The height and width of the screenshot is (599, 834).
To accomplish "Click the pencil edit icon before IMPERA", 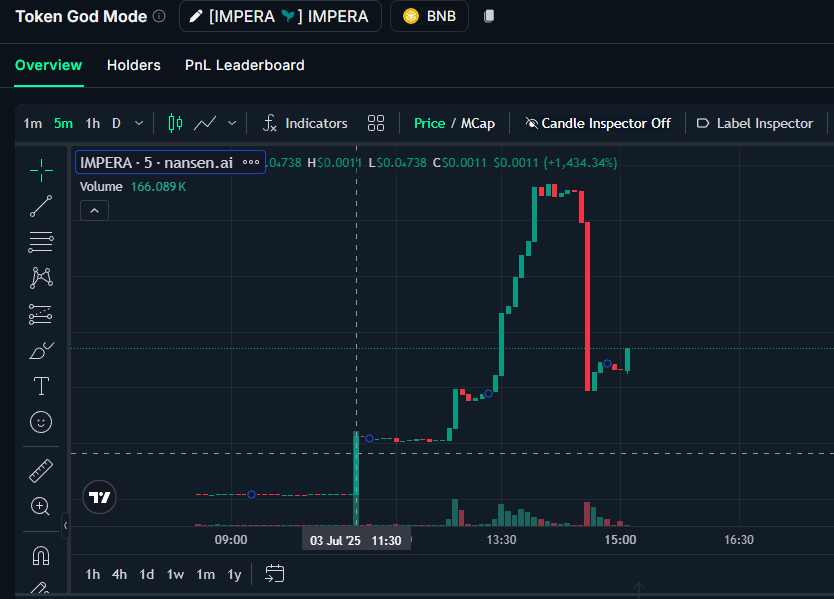I will click(196, 16).
